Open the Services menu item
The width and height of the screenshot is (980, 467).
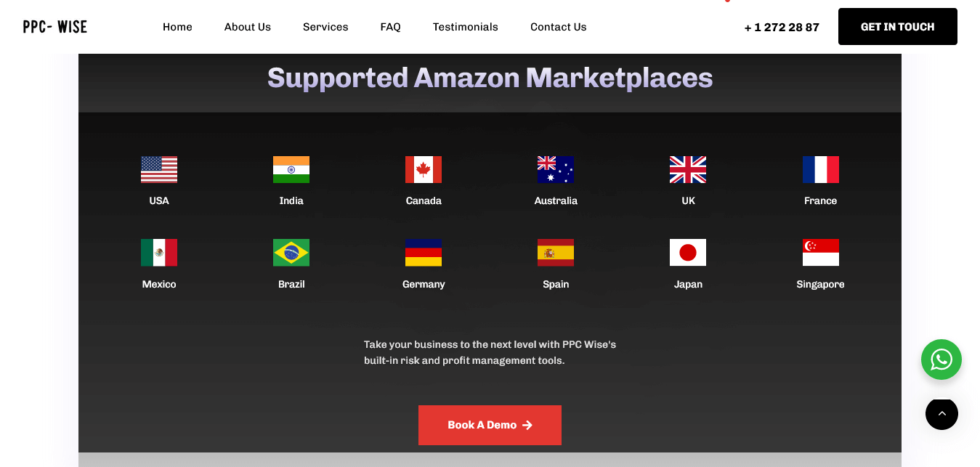[325, 27]
